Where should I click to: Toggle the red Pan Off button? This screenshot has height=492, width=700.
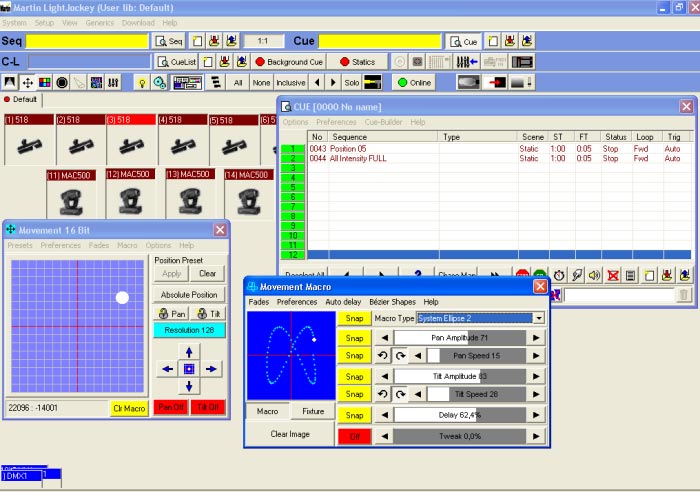[171, 407]
